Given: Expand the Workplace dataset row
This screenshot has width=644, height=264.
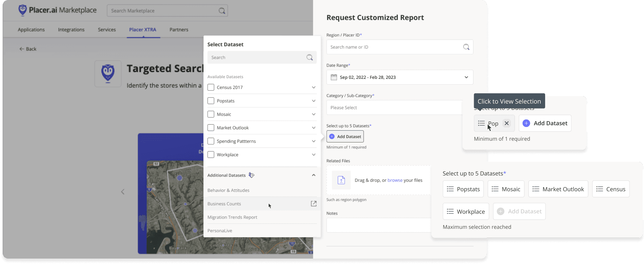Looking at the screenshot, I should click(x=314, y=155).
